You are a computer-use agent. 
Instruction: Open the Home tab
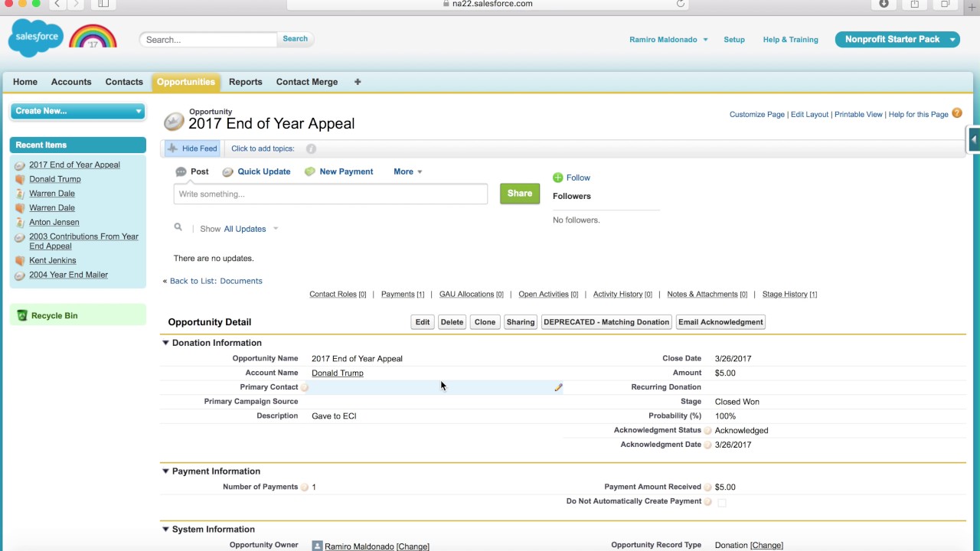(25, 82)
